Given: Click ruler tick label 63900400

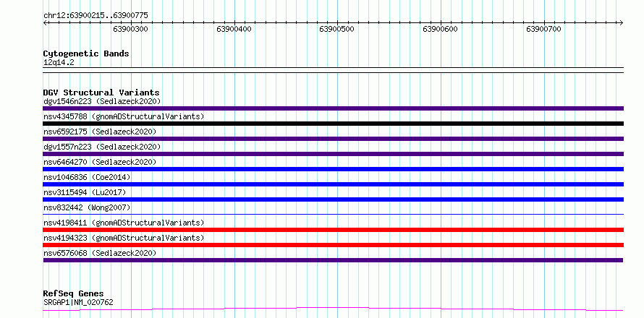Looking at the screenshot, I should [x=234, y=29].
